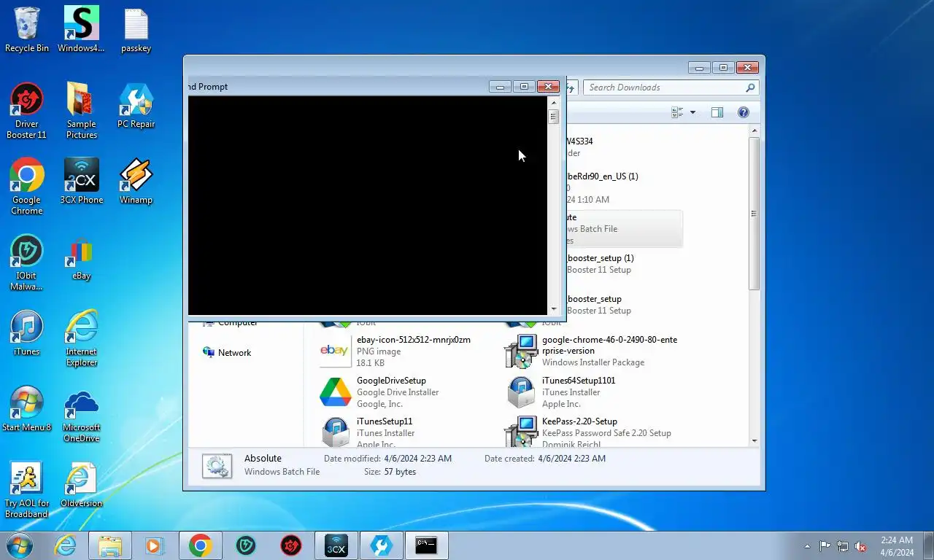Image resolution: width=934 pixels, height=560 pixels.
Task: Click Command Prompt scrollbar thumb
Action: point(553,117)
